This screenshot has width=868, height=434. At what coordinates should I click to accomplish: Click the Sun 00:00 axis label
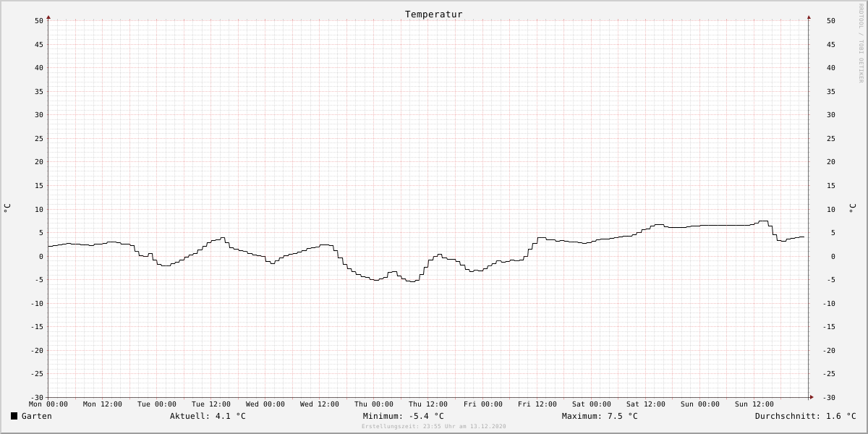coord(700,404)
